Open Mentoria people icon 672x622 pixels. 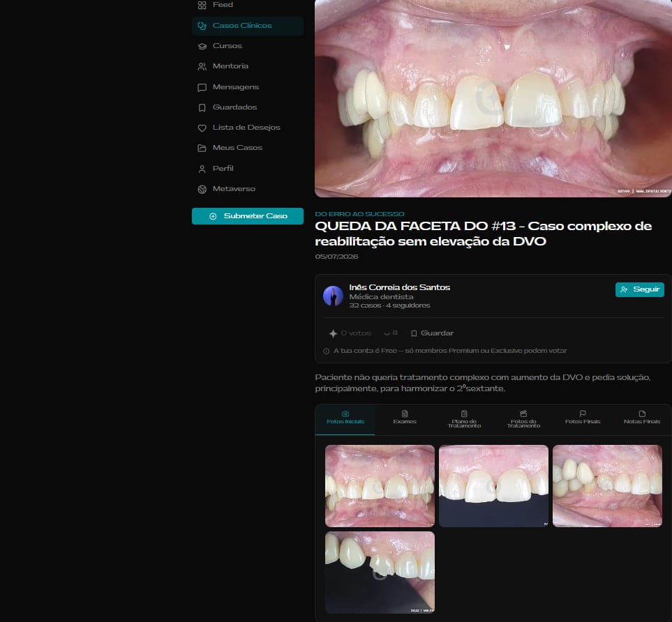tap(202, 66)
